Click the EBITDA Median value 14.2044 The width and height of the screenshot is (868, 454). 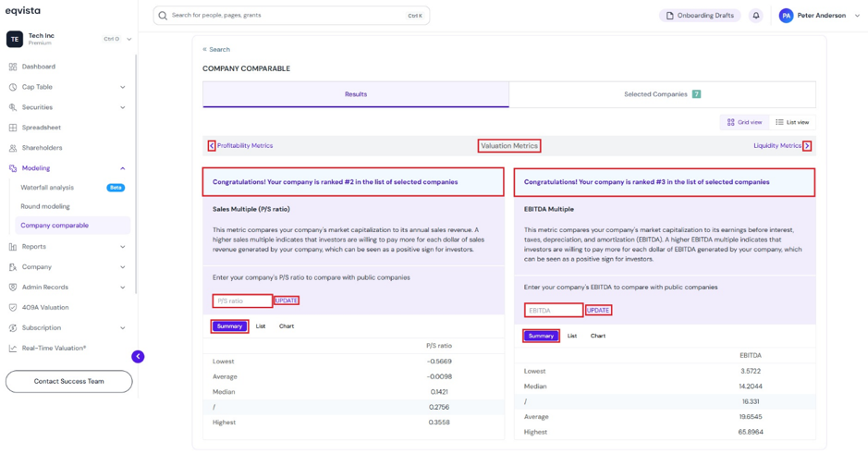tap(750, 387)
